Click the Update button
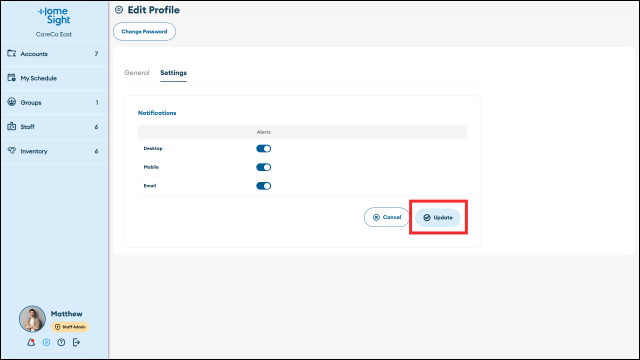The image size is (640, 360). pos(438,218)
